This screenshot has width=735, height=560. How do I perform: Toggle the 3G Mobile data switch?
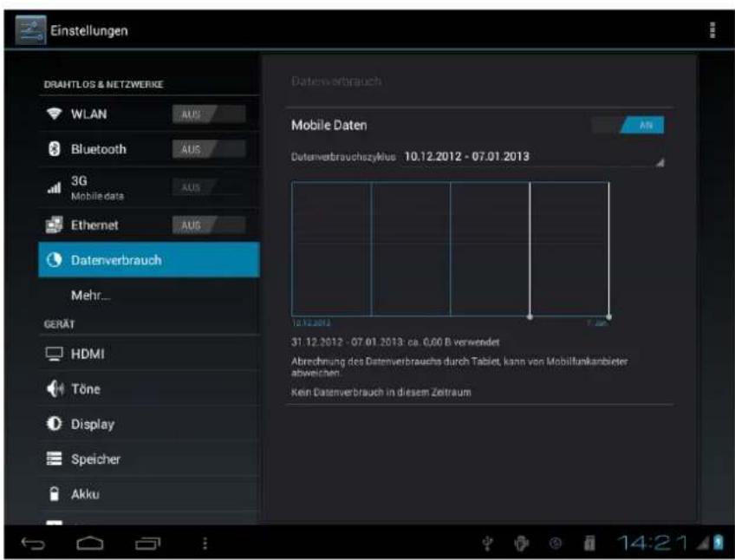[x=209, y=187]
